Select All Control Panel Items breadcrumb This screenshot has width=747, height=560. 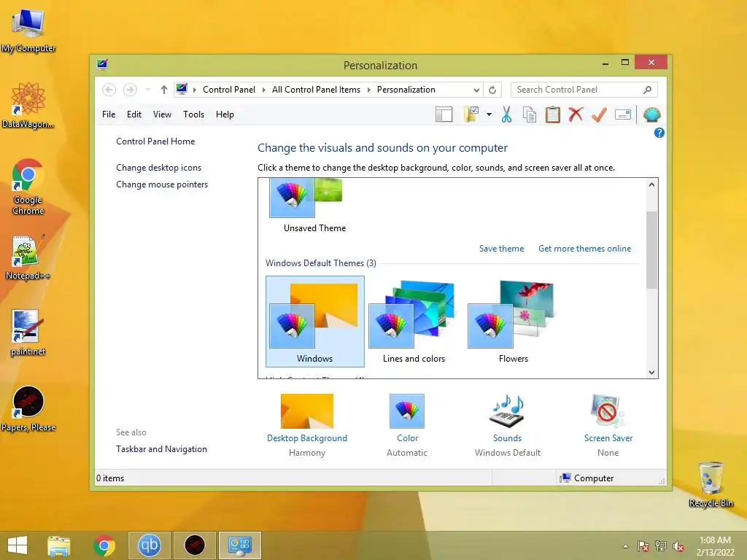coord(316,90)
